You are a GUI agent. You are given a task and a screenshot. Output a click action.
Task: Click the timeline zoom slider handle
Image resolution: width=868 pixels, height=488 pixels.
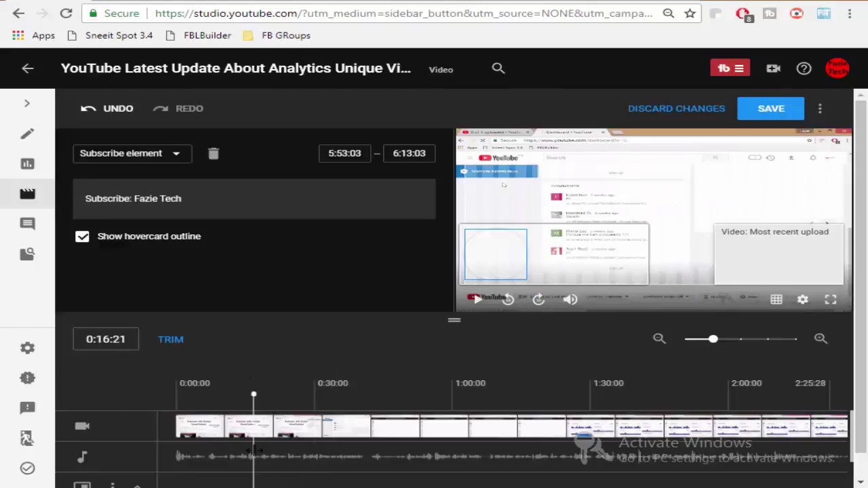pyautogui.click(x=713, y=338)
